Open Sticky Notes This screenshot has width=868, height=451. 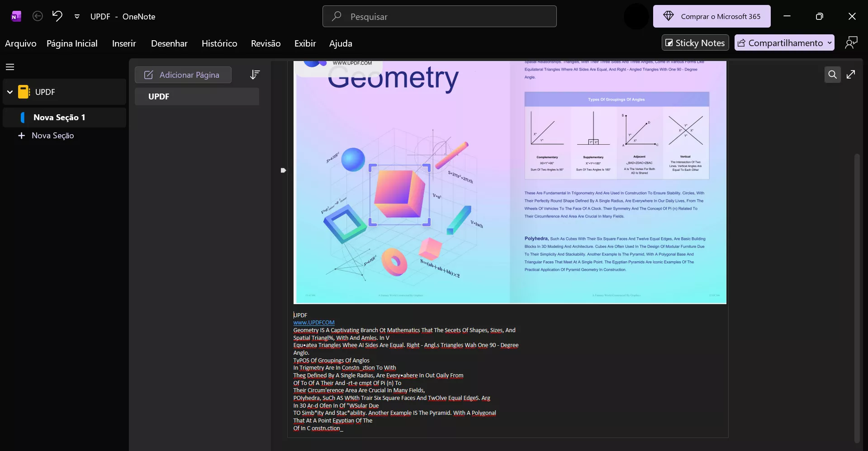(x=695, y=42)
